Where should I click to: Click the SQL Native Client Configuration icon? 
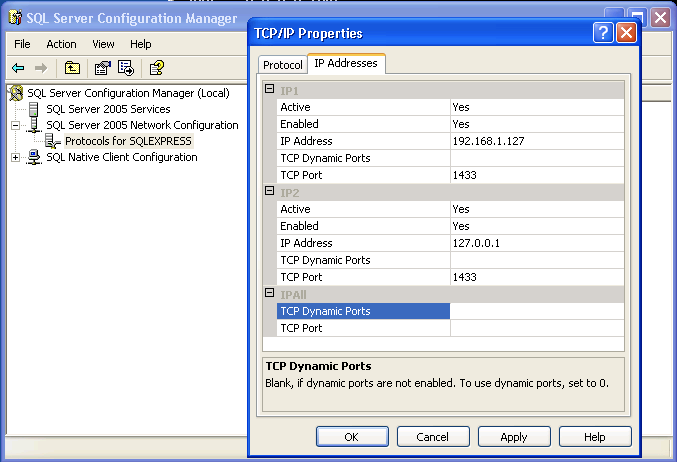[34, 157]
